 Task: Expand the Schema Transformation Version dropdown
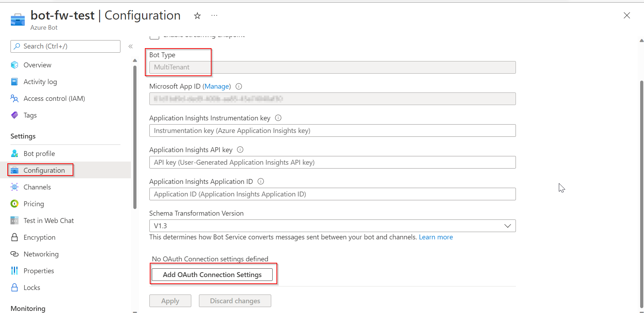[508, 226]
